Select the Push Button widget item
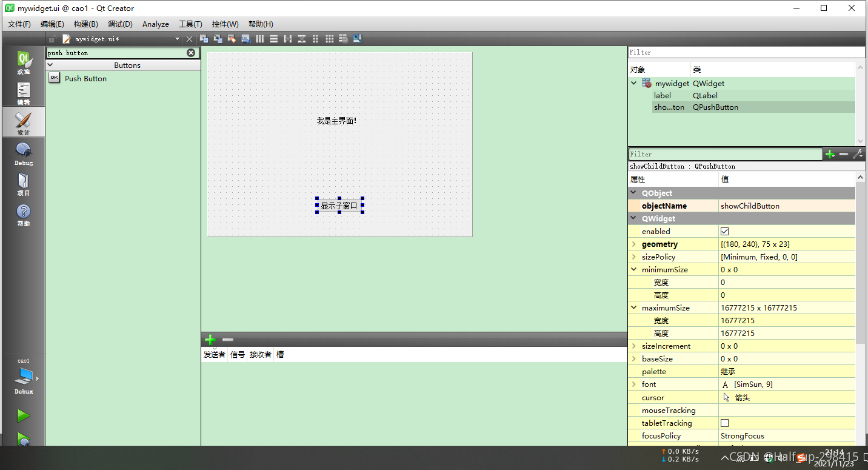The image size is (868, 470). point(85,78)
